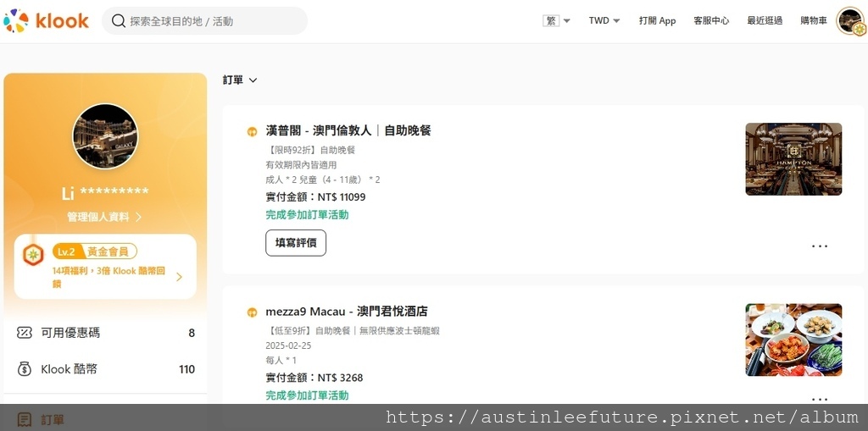Viewport: 868px width, 431px height.
Task: Go to 客服中心 help center
Action: pyautogui.click(x=711, y=20)
